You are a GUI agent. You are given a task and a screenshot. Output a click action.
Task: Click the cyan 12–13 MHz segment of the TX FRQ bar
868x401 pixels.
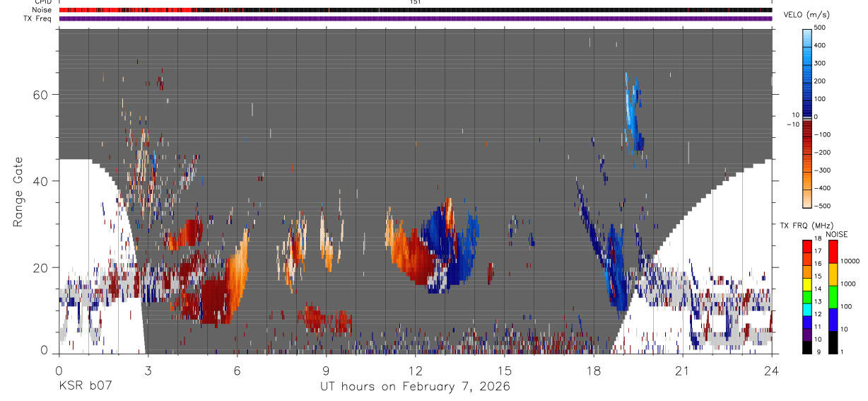tap(807, 309)
